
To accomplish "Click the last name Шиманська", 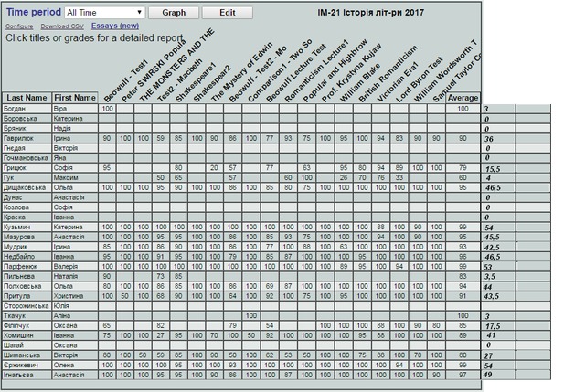I will tap(22, 355).
